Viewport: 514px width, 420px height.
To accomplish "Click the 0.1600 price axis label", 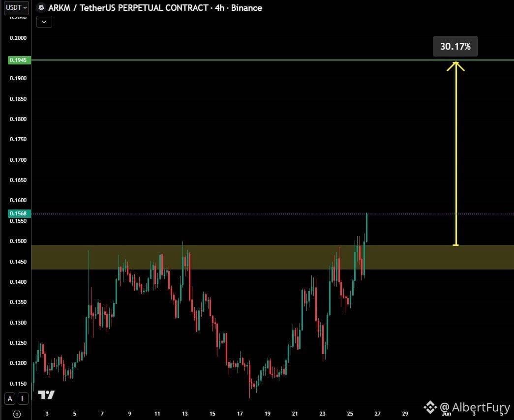I will tap(18, 200).
